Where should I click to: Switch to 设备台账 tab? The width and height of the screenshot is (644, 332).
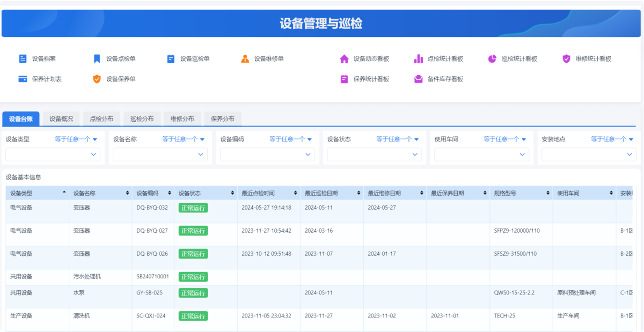[x=21, y=119]
